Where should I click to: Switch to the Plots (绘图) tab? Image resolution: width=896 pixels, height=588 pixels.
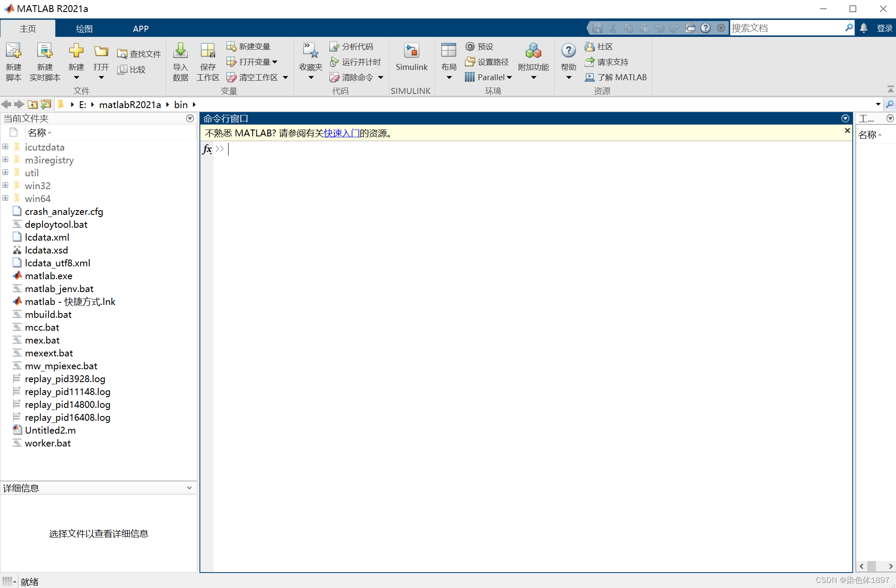click(84, 29)
